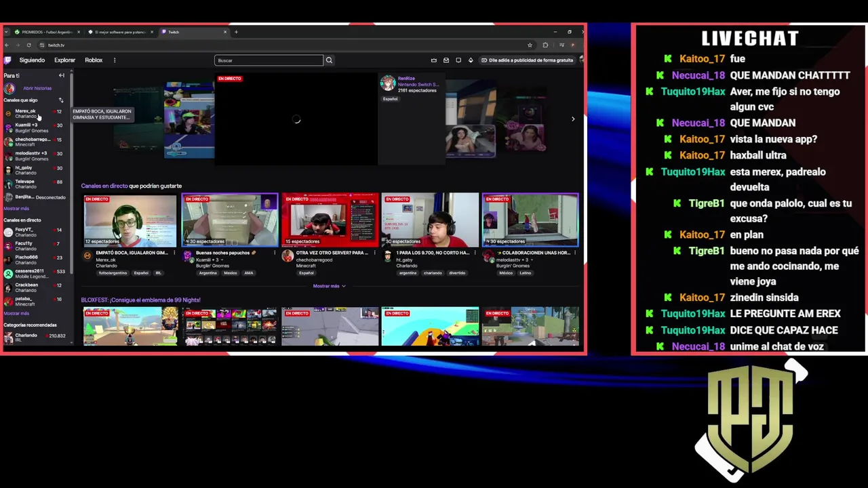Open browser extensions puzzle icon
The width and height of the screenshot is (868, 488).
click(545, 45)
